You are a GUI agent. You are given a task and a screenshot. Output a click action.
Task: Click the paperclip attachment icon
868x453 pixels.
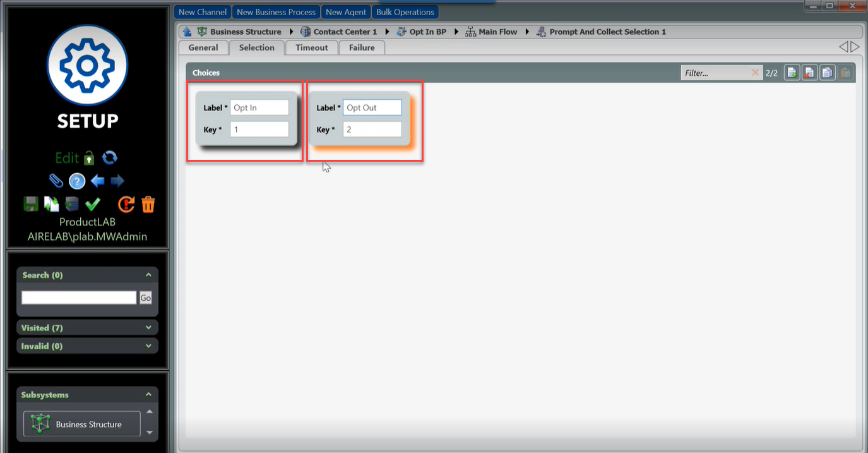[56, 181]
